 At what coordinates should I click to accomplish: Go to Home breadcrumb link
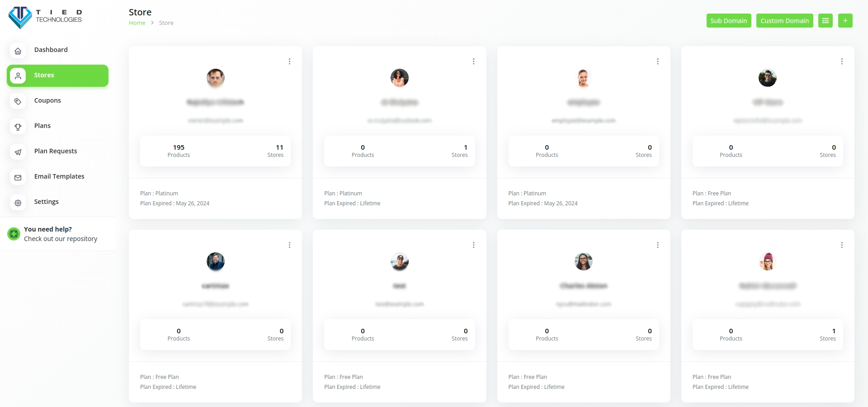point(137,23)
